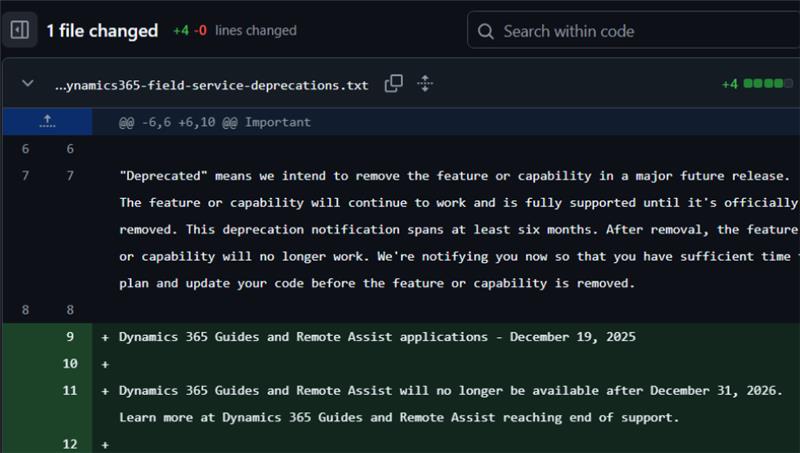The image size is (800, 453).
Task: Collapse the deprecations file diff
Action: [27, 84]
